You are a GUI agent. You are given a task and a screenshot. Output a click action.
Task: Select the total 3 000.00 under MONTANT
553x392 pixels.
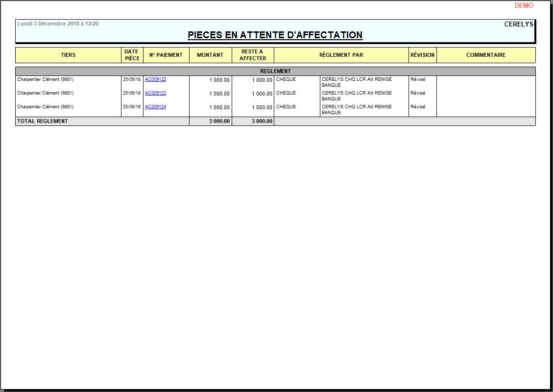pos(219,121)
